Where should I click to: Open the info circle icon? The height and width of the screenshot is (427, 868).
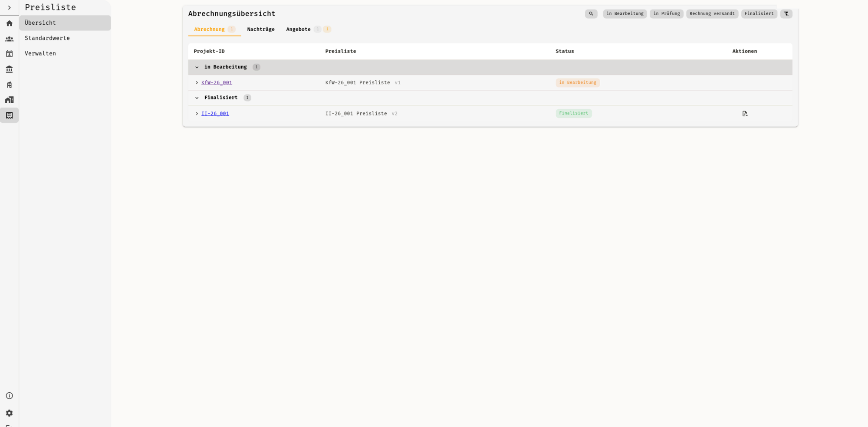pos(9,396)
